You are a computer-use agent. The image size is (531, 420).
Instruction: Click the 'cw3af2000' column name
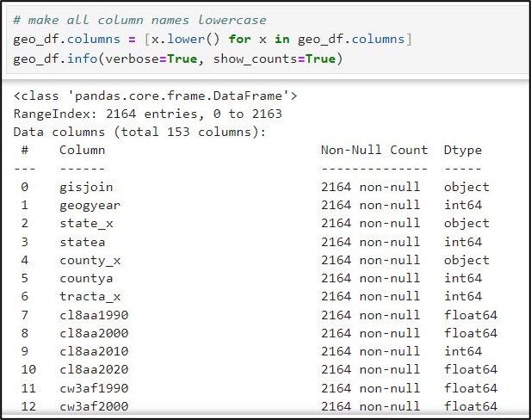(94, 406)
